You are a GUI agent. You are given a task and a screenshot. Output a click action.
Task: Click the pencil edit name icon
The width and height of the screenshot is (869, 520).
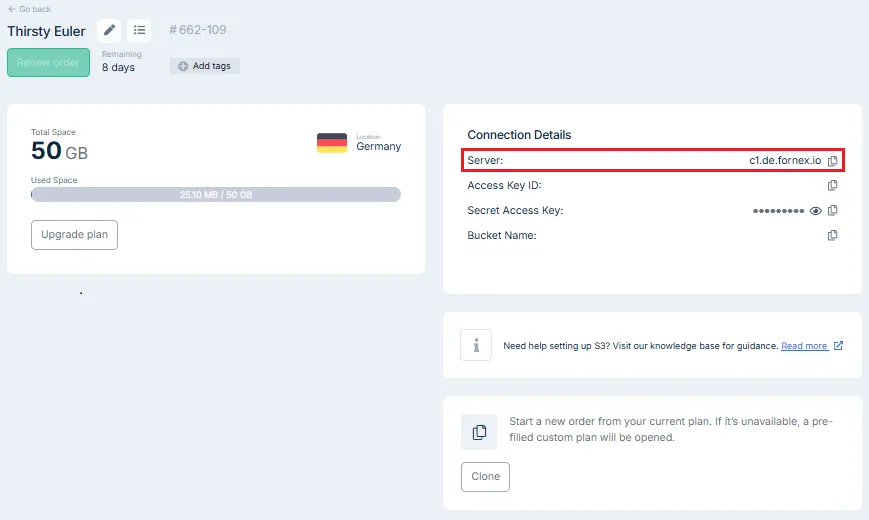(x=110, y=30)
